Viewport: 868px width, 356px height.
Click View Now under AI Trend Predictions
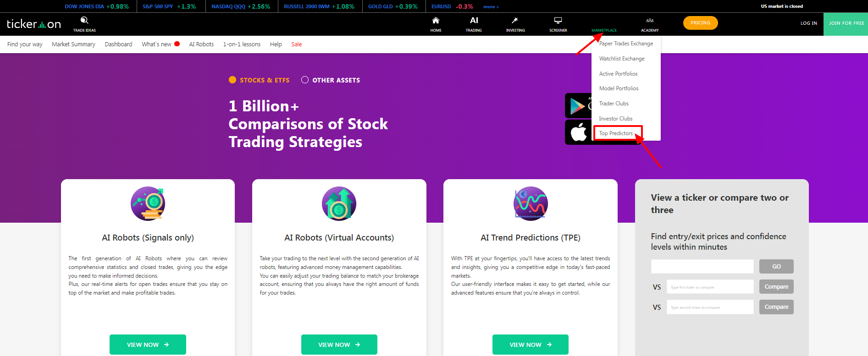point(531,345)
